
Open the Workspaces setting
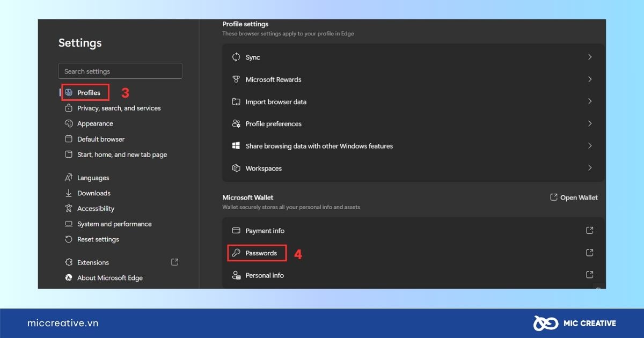pyautogui.click(x=413, y=168)
